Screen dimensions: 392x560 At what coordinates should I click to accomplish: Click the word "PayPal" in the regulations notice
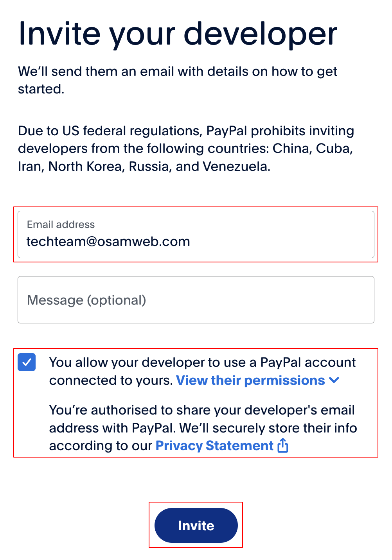coord(227,131)
